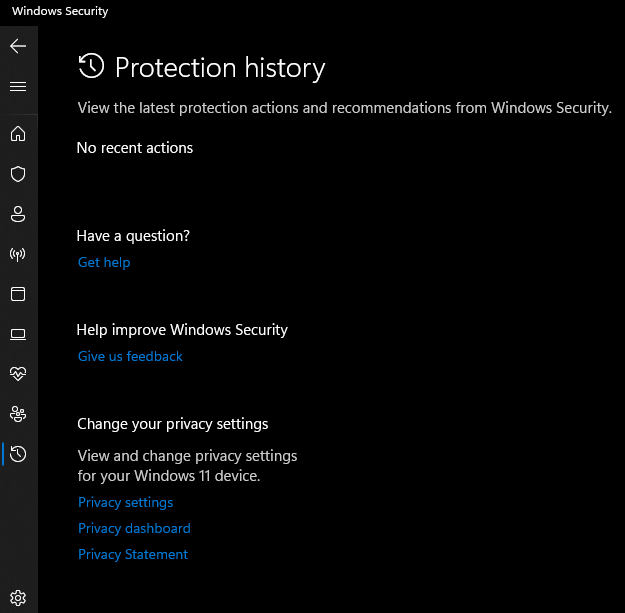
Task: Open Family options icon in sidebar
Action: click(18, 414)
